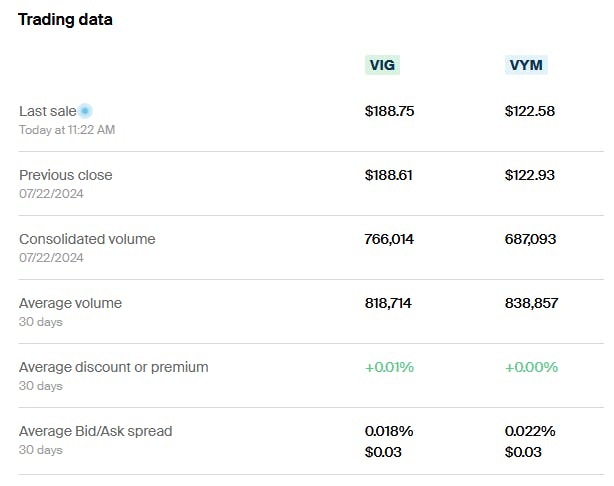The image size is (614, 486).
Task: Click VYM consolidated volume 687,093
Action: (x=531, y=239)
